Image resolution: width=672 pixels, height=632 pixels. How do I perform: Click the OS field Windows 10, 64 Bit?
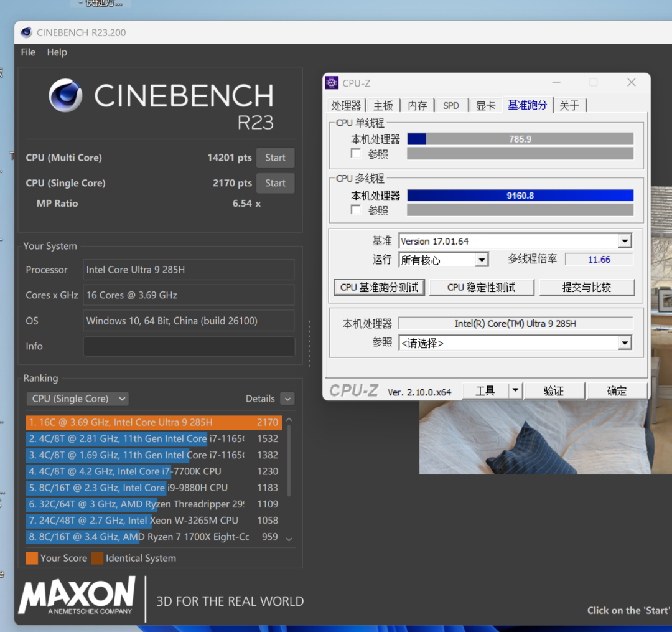(x=189, y=321)
